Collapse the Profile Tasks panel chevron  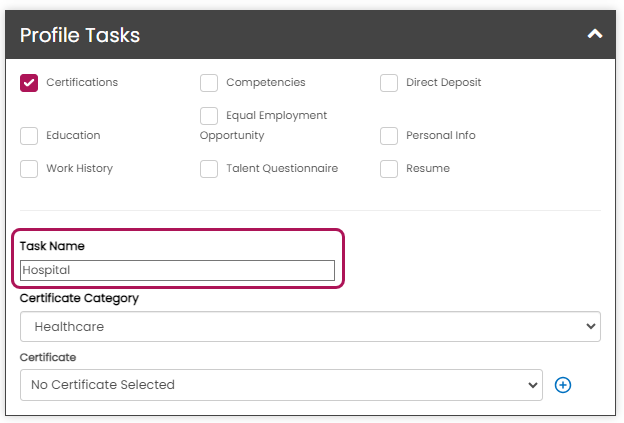point(595,34)
